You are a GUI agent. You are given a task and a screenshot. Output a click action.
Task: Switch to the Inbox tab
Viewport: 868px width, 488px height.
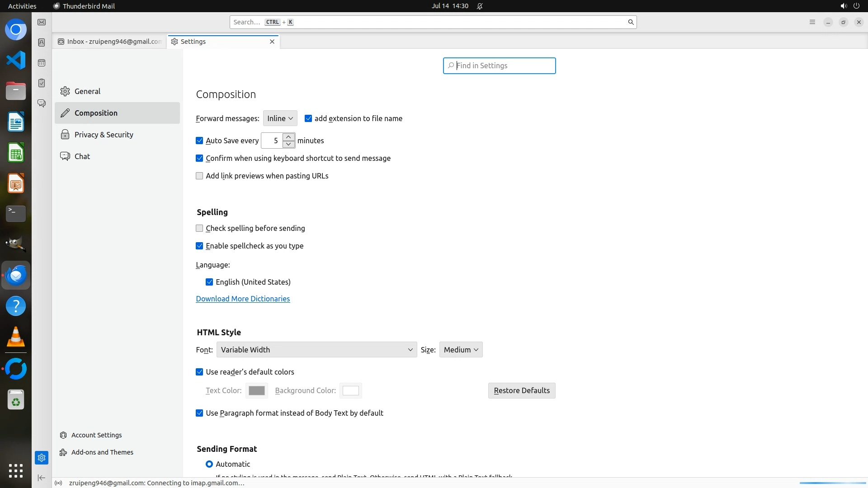[x=110, y=42]
